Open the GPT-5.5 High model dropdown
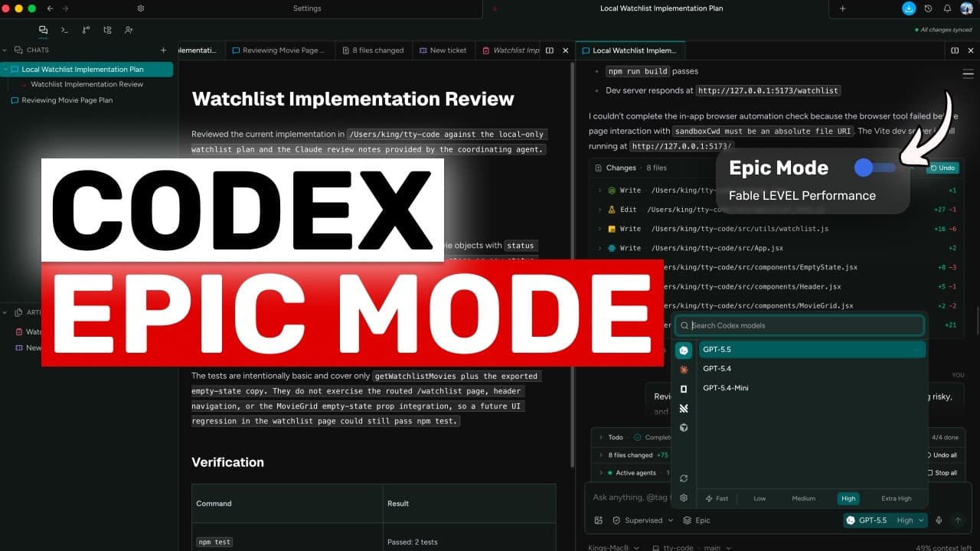The width and height of the screenshot is (980, 551). point(886,520)
